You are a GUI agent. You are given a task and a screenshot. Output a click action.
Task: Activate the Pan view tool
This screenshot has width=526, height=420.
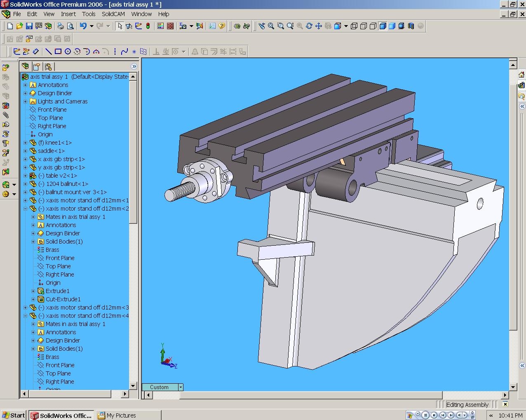(x=318, y=26)
